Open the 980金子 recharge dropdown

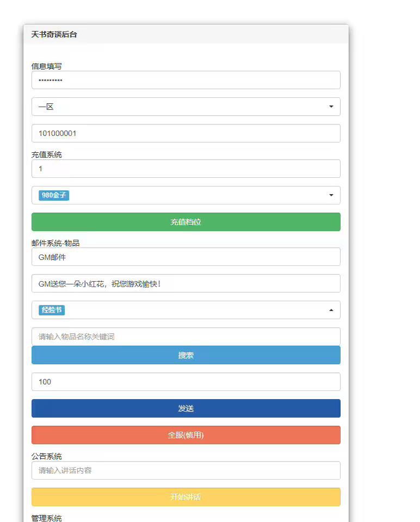point(186,195)
